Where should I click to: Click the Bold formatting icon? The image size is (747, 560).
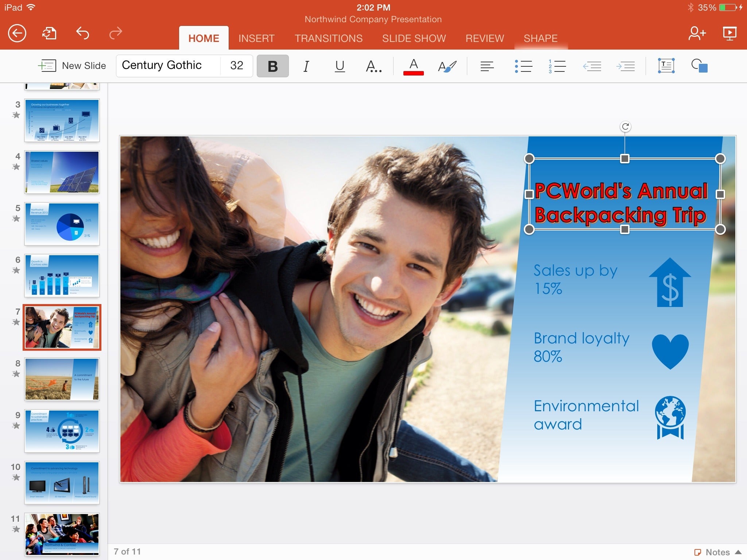point(272,65)
